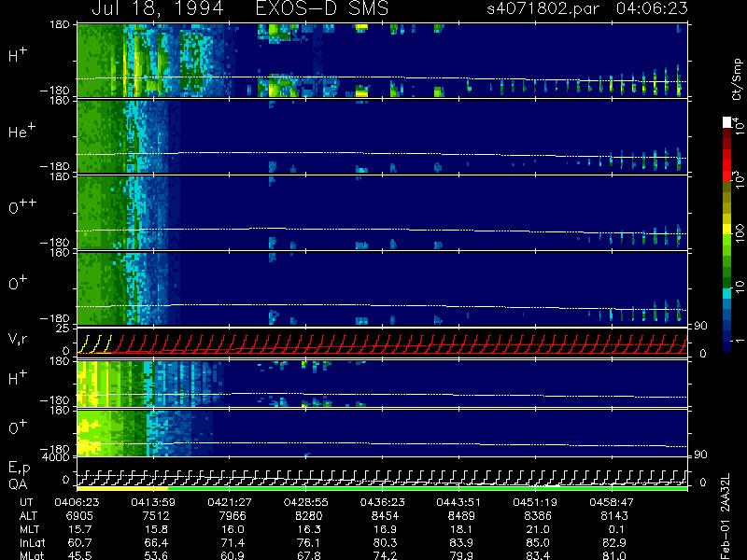Click UT tick value "0458:47"
This screenshot has width=747, height=560.
[x=612, y=502]
